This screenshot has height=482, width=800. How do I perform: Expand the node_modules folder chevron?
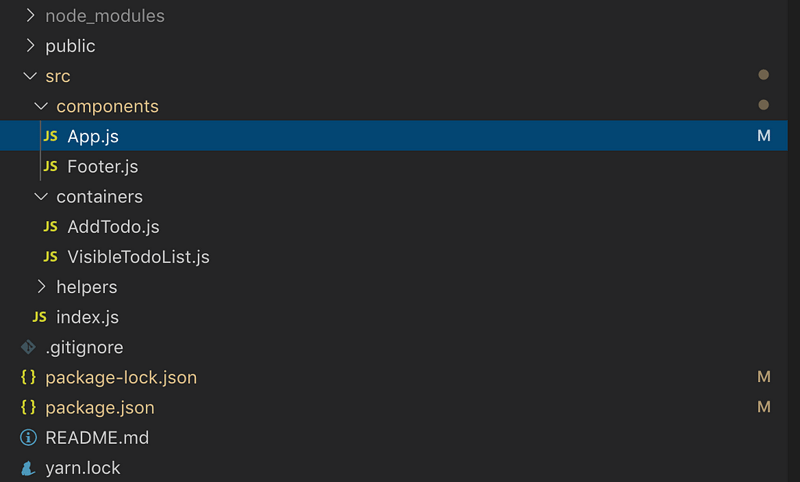click(x=30, y=16)
